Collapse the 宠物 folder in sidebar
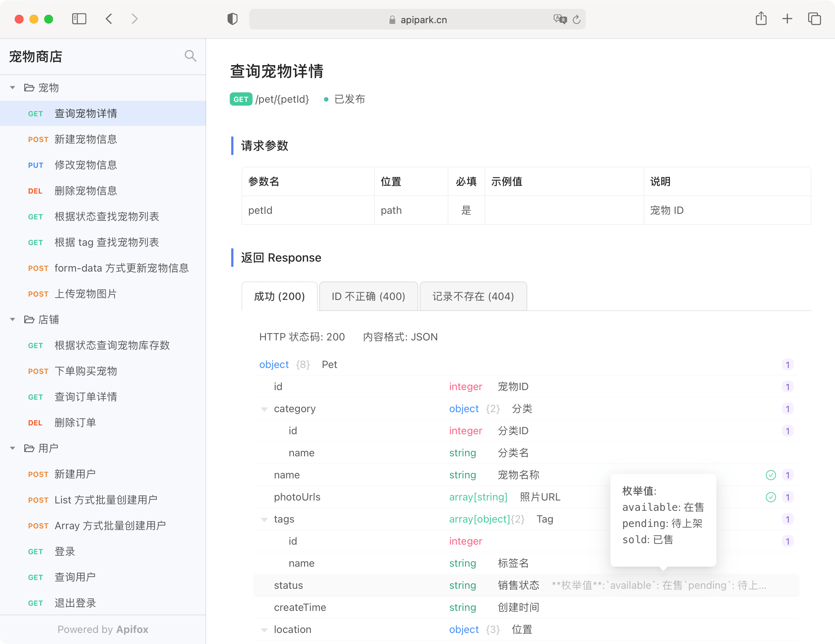 pos(13,88)
